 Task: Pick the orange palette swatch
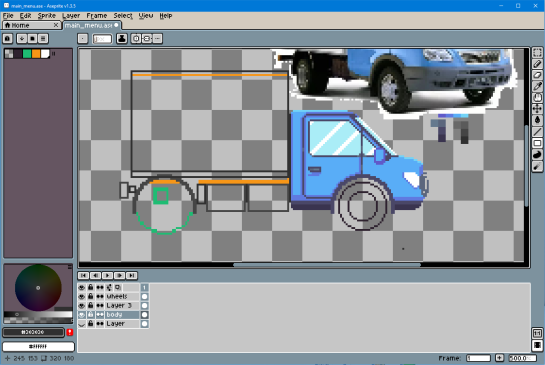[x=36, y=54]
